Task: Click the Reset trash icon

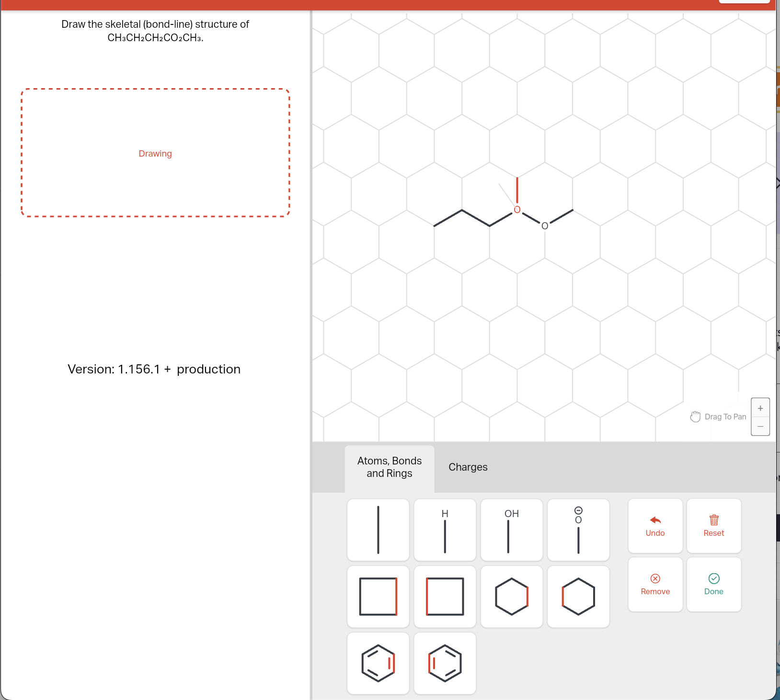Action: (714, 519)
